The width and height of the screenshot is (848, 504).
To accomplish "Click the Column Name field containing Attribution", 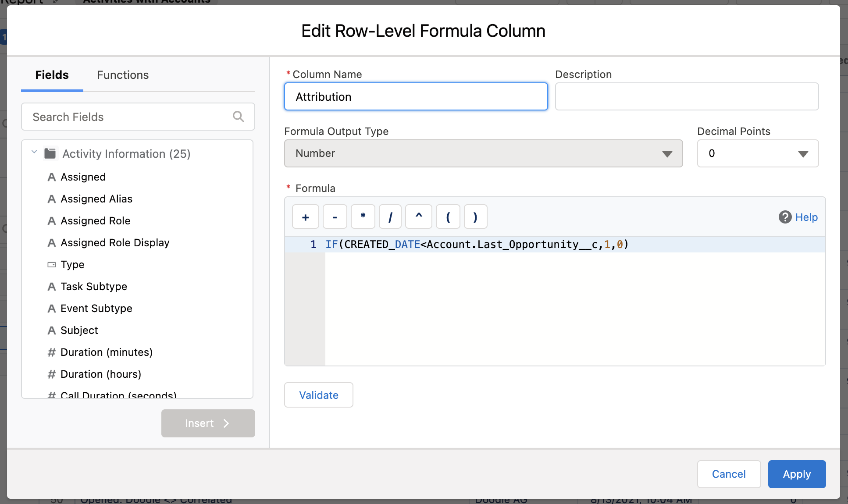I will [416, 96].
